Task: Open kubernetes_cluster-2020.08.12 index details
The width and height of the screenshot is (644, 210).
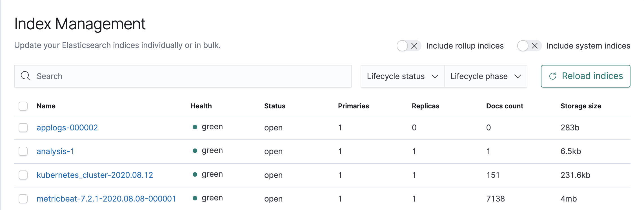Action: point(95,175)
